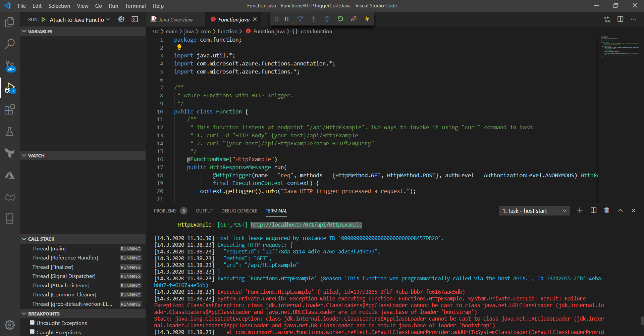The width and height of the screenshot is (644, 336).
Task: Collapse the WATCH section
Action: pyautogui.click(x=83, y=155)
